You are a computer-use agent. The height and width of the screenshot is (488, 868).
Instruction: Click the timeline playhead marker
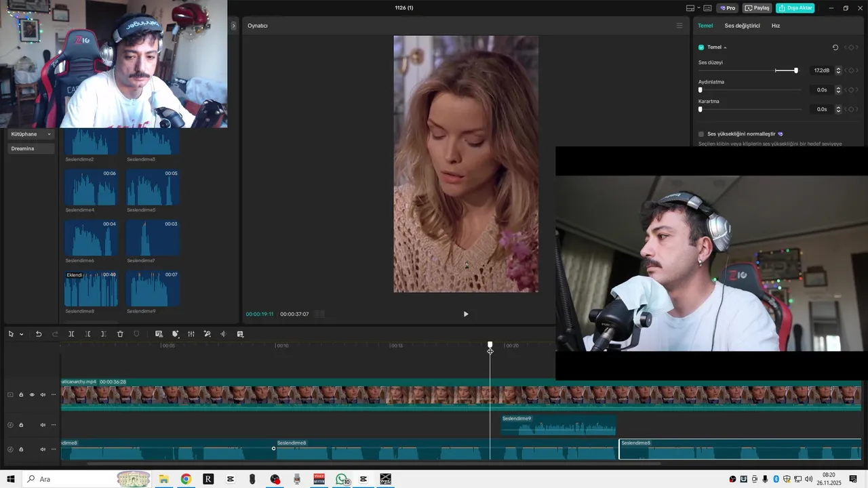[490, 345]
